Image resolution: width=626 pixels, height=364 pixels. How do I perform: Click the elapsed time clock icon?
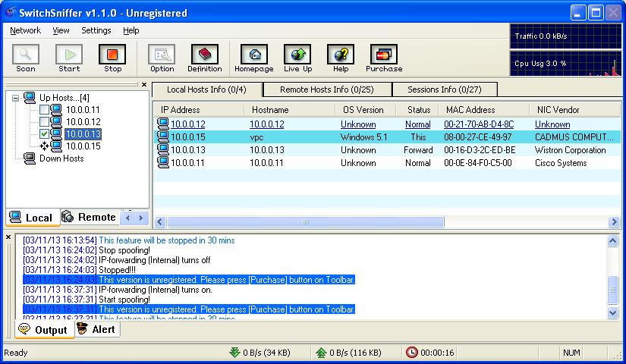(x=411, y=353)
